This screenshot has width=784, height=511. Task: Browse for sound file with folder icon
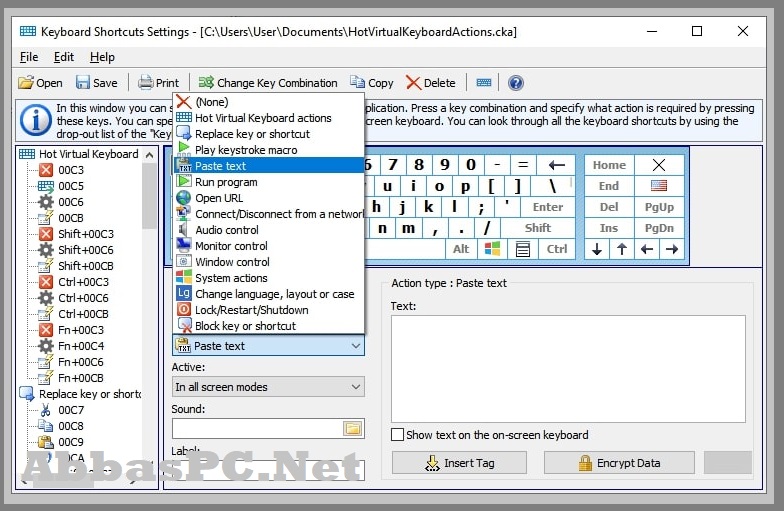tap(353, 428)
